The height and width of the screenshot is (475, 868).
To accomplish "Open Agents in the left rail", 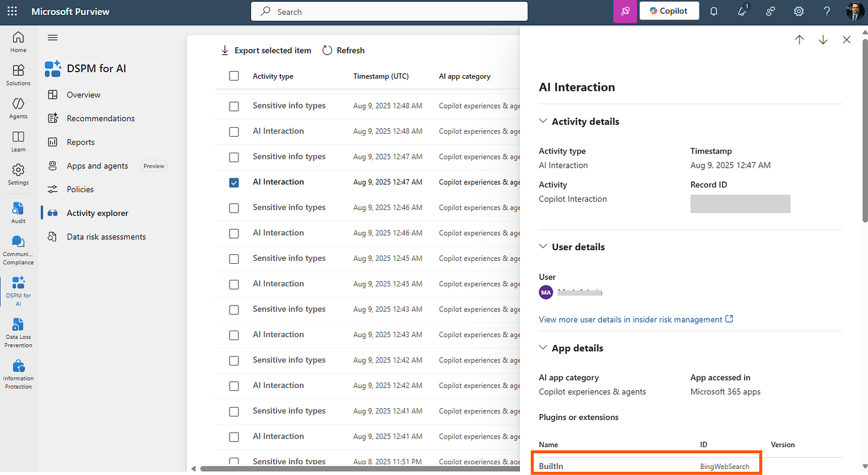I will point(18,108).
